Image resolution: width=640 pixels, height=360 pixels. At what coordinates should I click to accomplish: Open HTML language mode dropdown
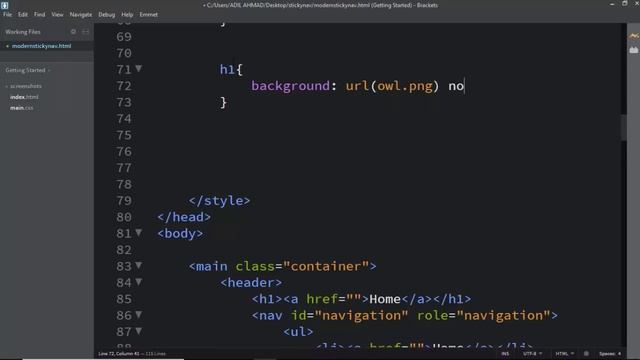564,353
